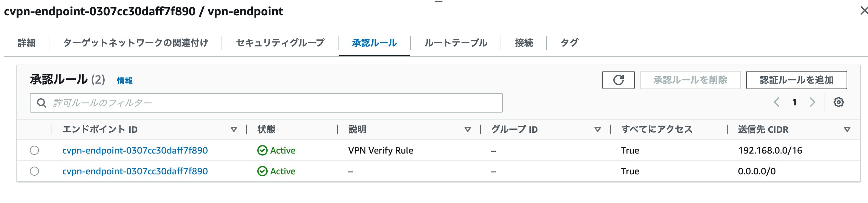Click the next page arrow icon
The height and width of the screenshot is (203, 868).
(x=813, y=102)
